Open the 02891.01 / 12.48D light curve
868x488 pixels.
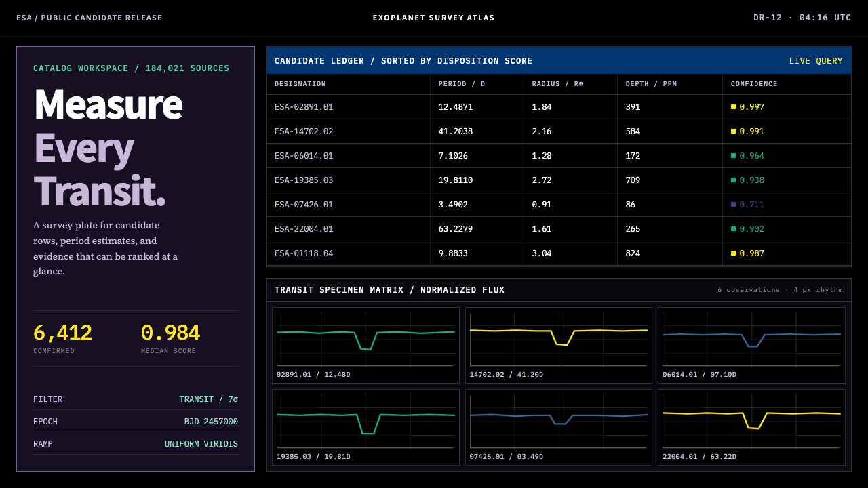366,346
